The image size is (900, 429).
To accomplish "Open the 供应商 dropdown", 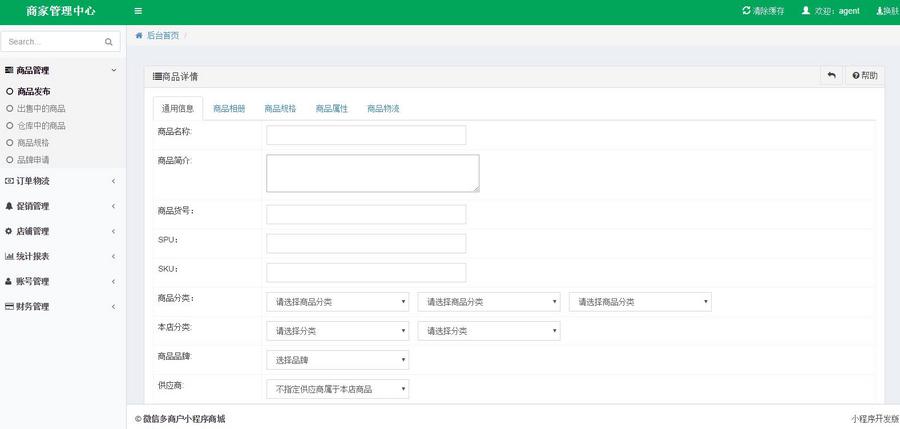I will [338, 389].
